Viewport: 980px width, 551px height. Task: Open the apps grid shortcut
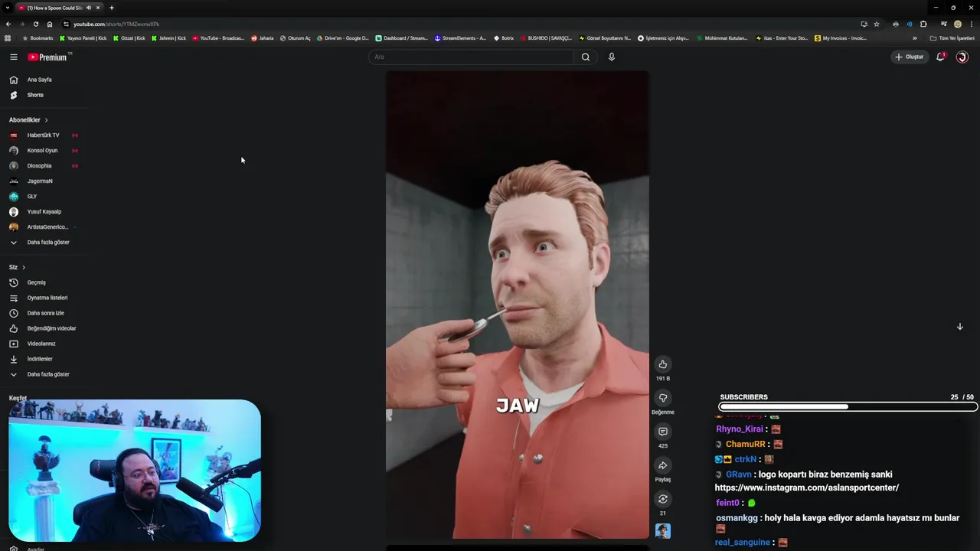[8, 38]
